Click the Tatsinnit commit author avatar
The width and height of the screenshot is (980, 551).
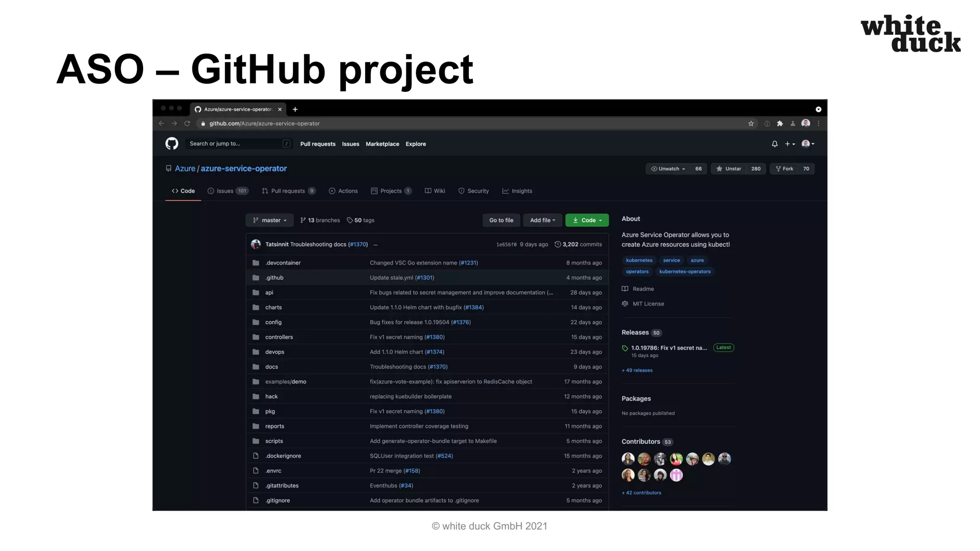(256, 244)
